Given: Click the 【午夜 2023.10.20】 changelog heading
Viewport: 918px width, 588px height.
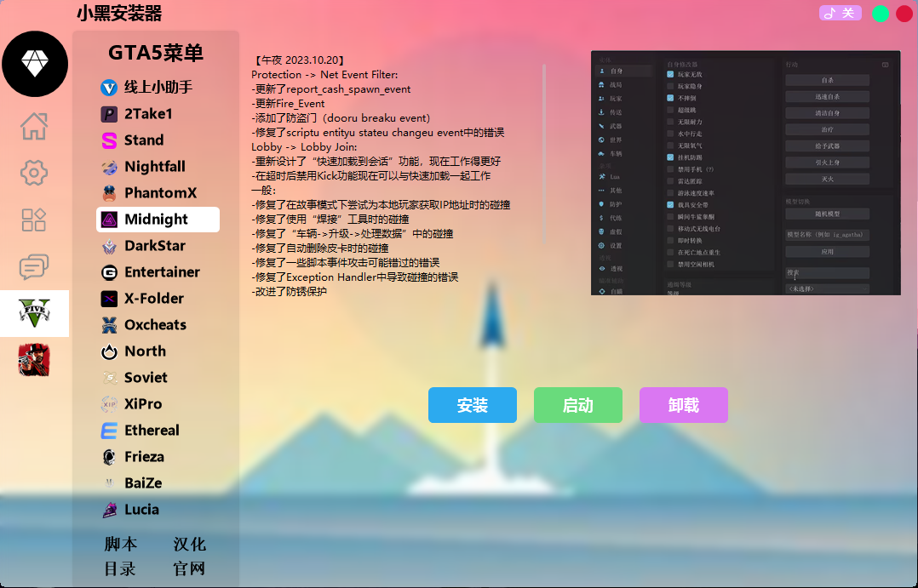Looking at the screenshot, I should tap(298, 60).
